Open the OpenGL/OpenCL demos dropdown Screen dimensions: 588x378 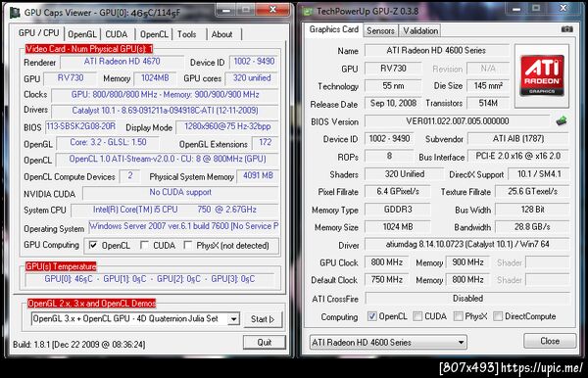coord(233,319)
